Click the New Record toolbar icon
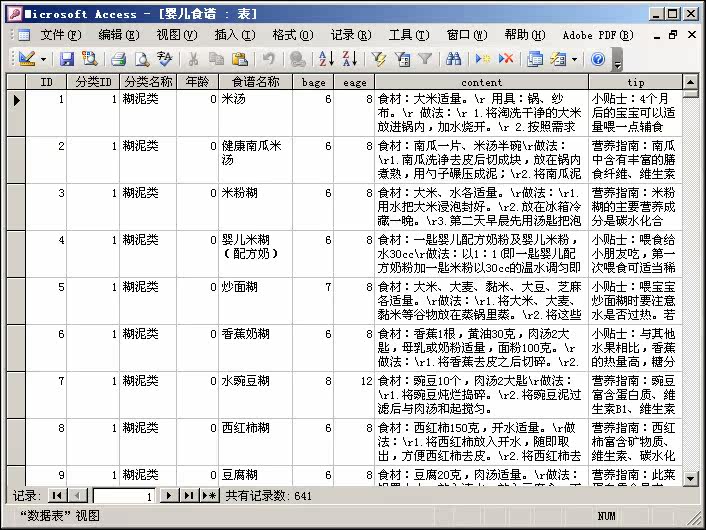The image size is (706, 530). click(482, 59)
